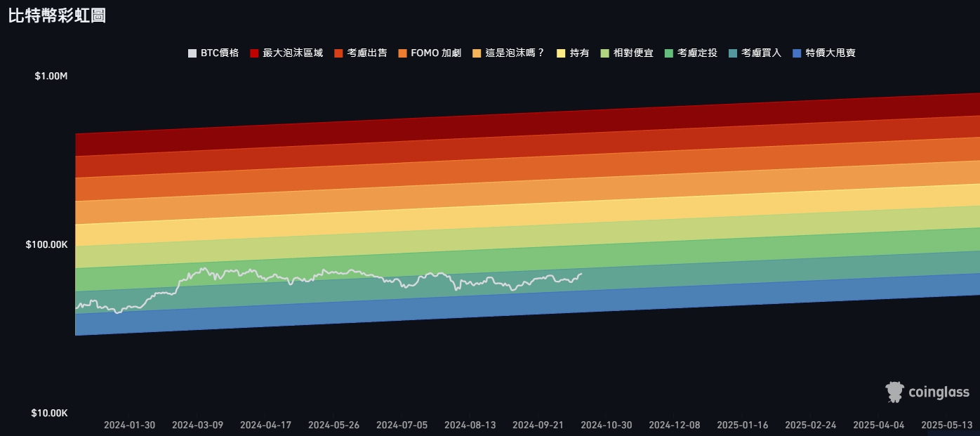The image size is (980, 436).
Task: Toggle 考慮出售 legend entry
Action: click(x=360, y=53)
